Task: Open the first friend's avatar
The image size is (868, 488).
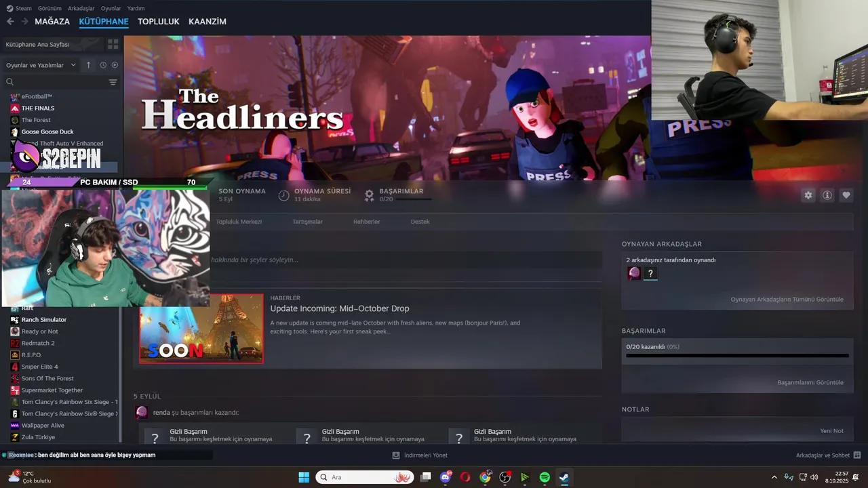Action: pyautogui.click(x=634, y=273)
